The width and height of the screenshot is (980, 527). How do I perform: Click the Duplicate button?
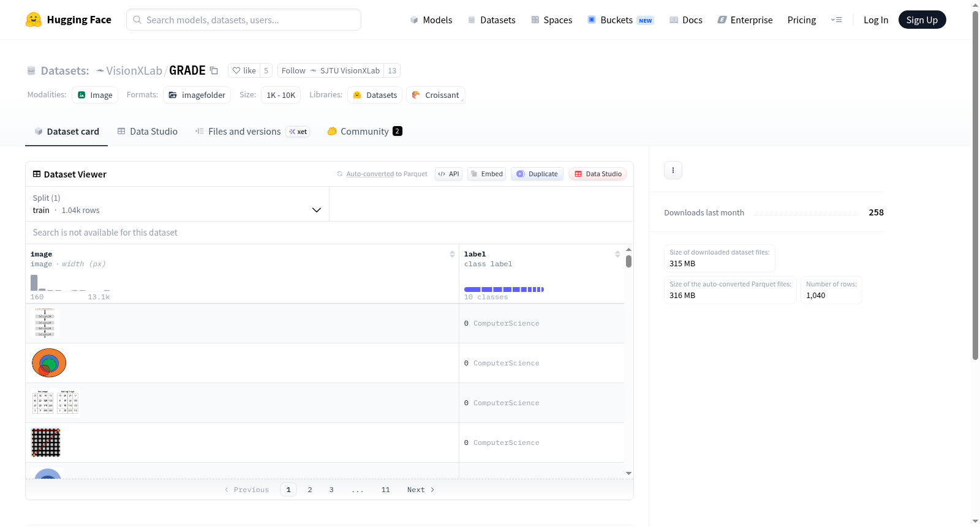point(537,174)
